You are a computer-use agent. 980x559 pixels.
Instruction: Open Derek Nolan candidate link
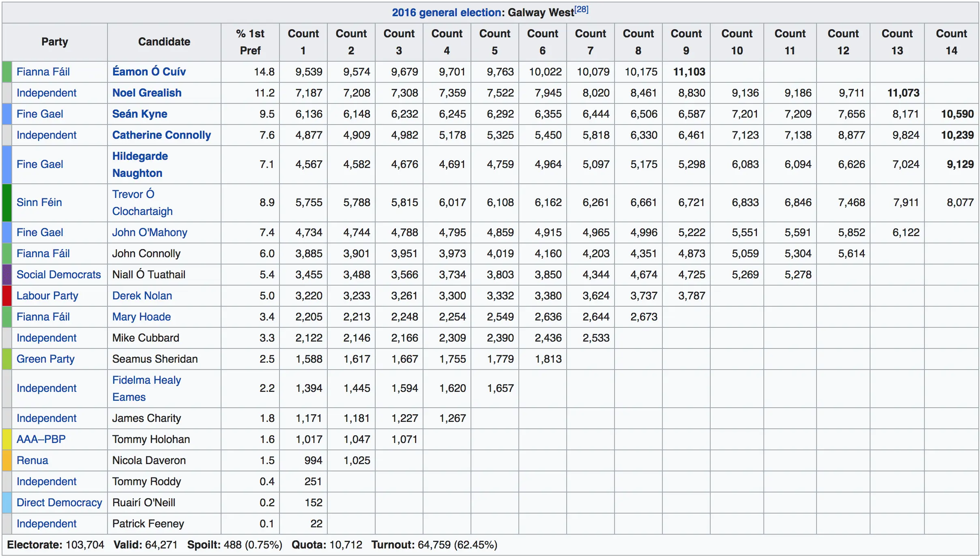pos(142,296)
